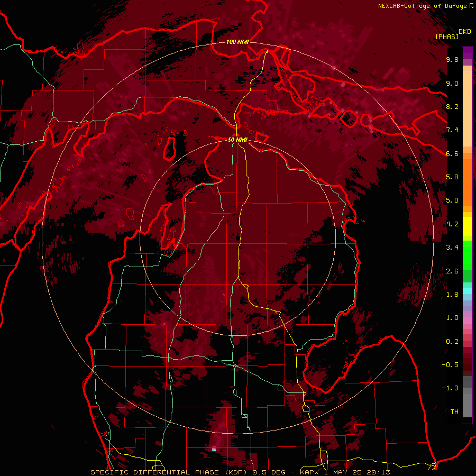
Task: Click the orange segment of the color bar
Action: pos(467,179)
